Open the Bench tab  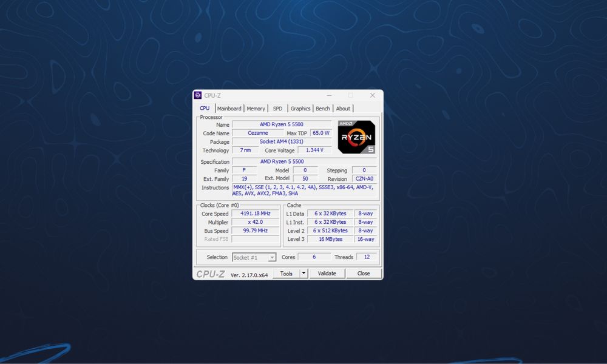pos(323,109)
